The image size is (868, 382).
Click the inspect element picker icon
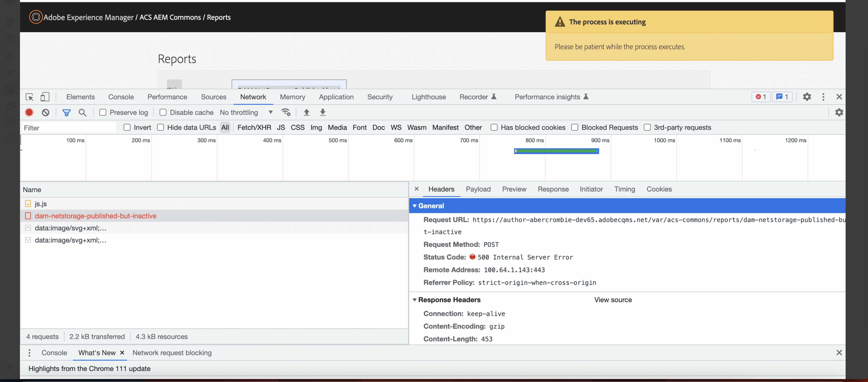pos(29,97)
